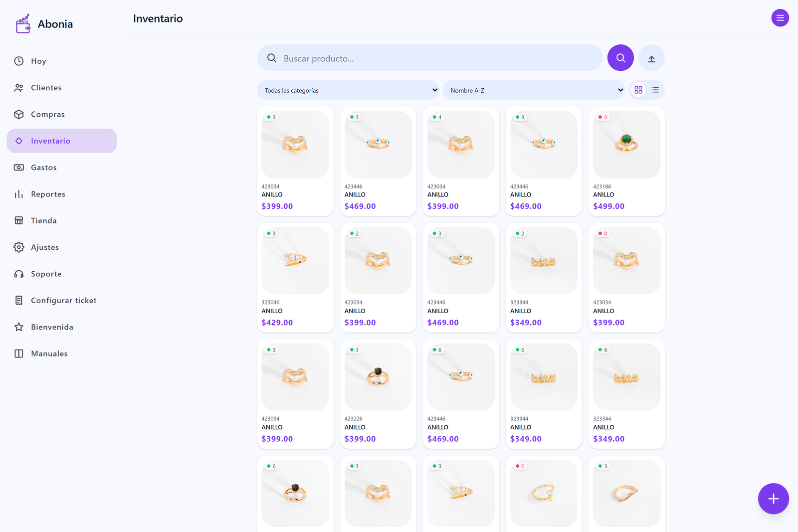The width and height of the screenshot is (798, 532).
Task: Click the Reportes bar chart icon
Action: (x=19, y=194)
